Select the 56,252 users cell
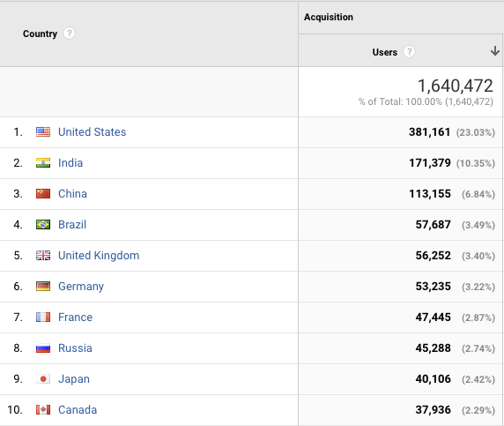 pyautogui.click(x=433, y=256)
